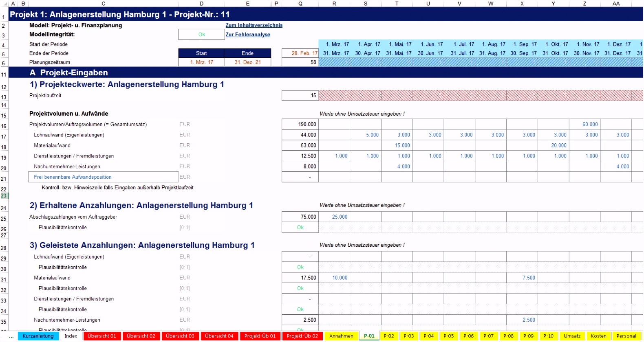Select the Übersicht 01 sheet tab
644x342 pixels.
click(x=102, y=336)
